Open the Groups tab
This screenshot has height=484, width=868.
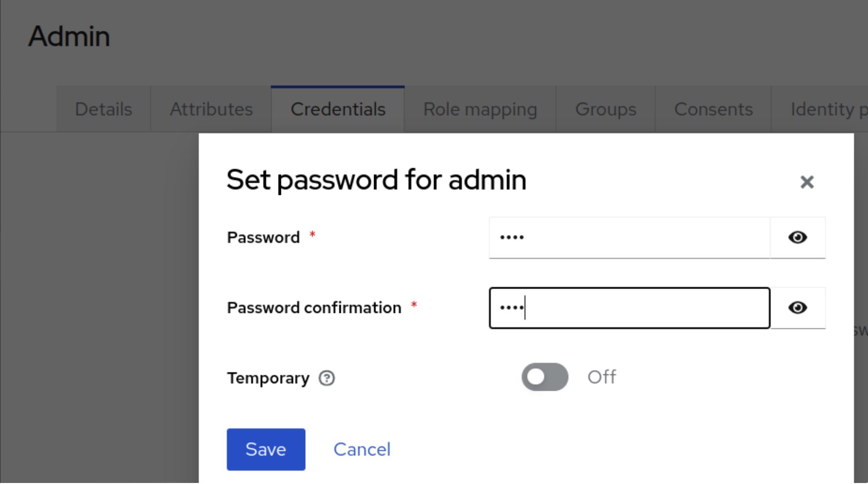coord(605,109)
